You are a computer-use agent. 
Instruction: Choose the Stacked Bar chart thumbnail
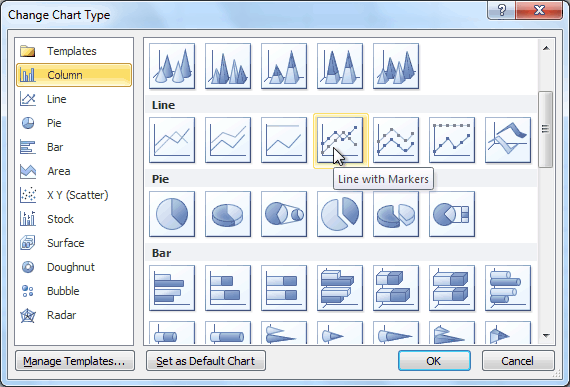click(228, 288)
